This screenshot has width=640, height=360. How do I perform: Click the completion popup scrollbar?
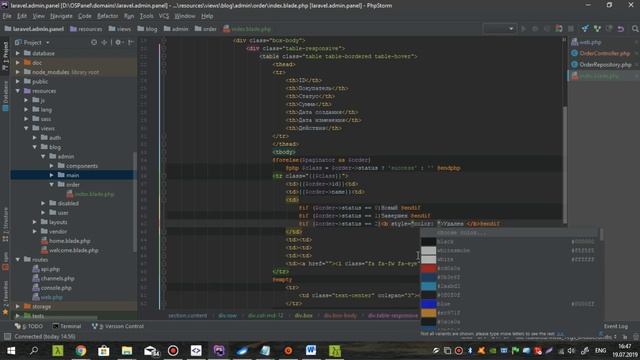pos(601,235)
